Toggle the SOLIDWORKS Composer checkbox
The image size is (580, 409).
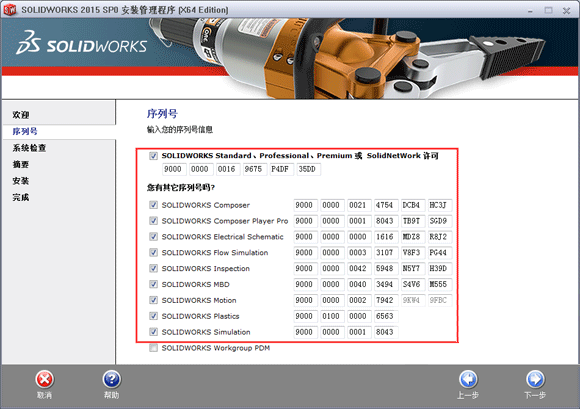(154, 205)
